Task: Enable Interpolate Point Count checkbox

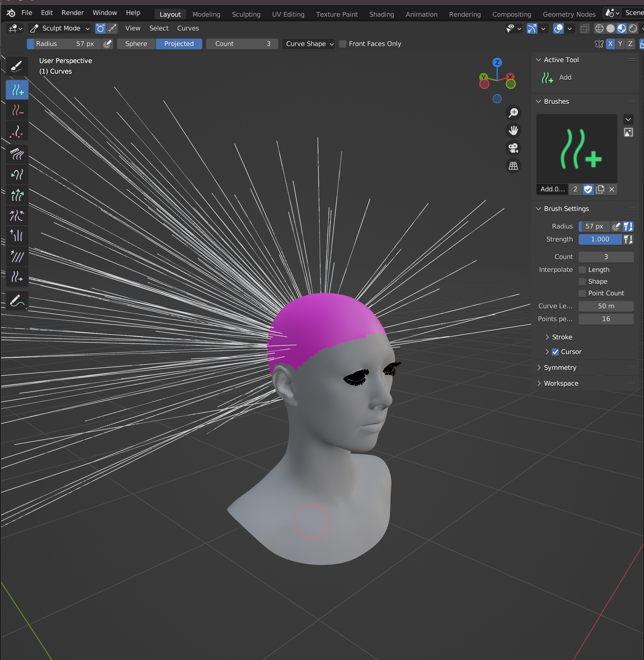Action: pos(582,293)
